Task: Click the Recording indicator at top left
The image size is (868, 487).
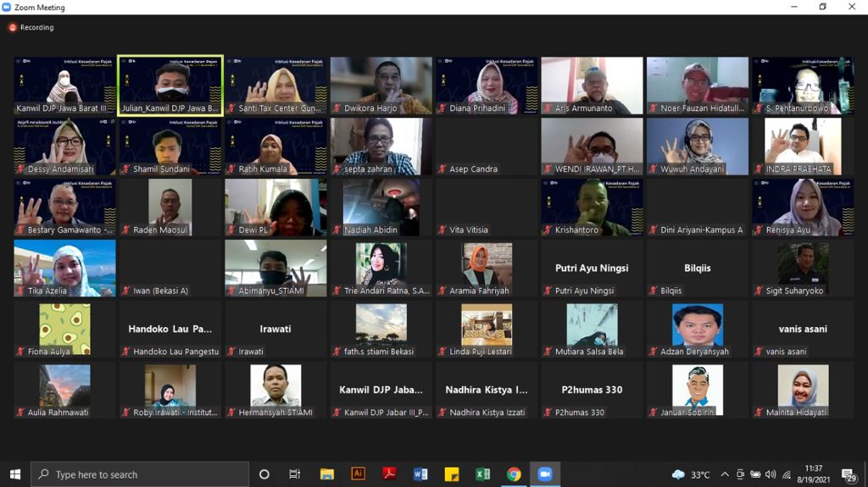Action: click(x=31, y=27)
